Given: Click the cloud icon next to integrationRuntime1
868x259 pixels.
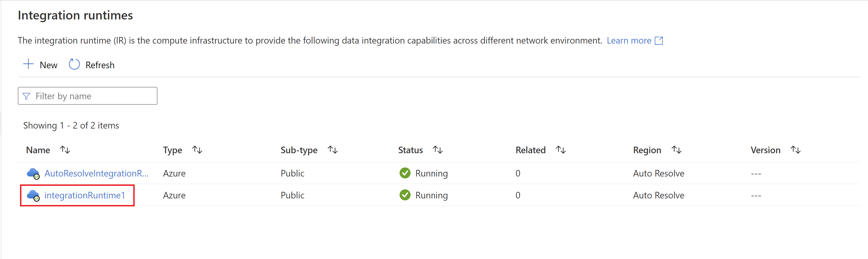Looking at the screenshot, I should [33, 195].
